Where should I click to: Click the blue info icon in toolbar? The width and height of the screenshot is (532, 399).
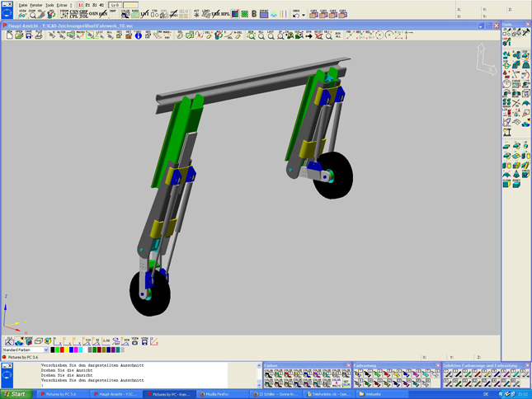click(x=139, y=35)
